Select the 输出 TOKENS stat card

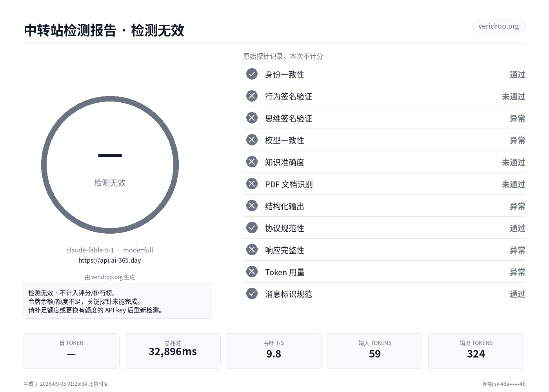[x=476, y=351]
